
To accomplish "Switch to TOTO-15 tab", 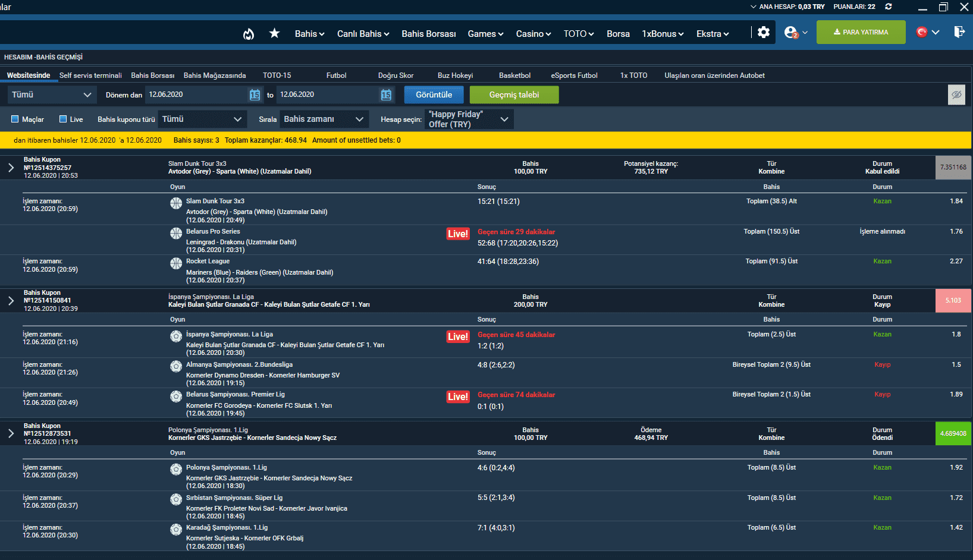I will pyautogui.click(x=277, y=75).
